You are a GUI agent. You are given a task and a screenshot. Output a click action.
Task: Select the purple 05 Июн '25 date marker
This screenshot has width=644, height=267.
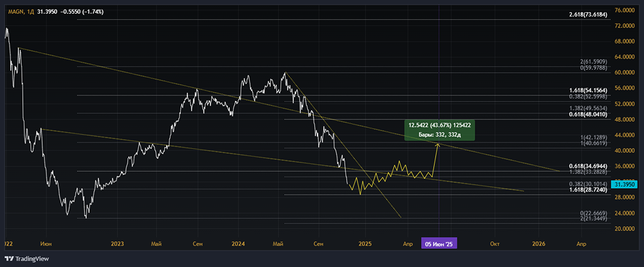pyautogui.click(x=439, y=244)
